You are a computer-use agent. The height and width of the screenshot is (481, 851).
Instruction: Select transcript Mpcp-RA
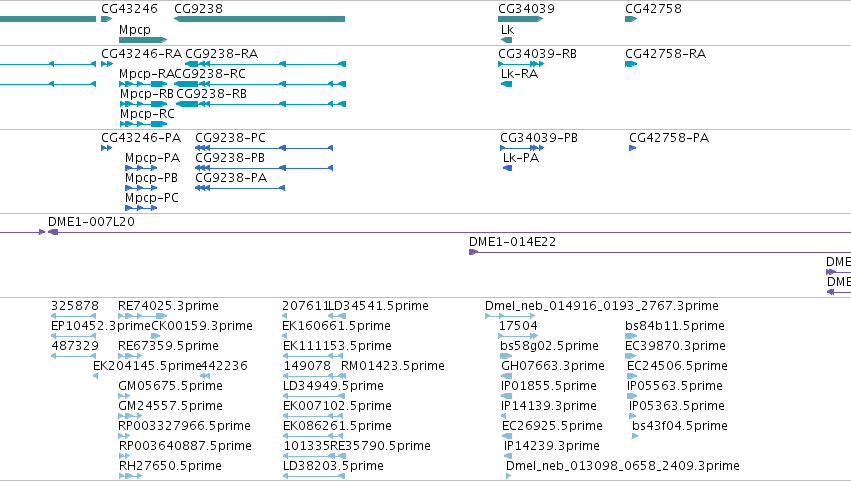pyautogui.click(x=147, y=74)
